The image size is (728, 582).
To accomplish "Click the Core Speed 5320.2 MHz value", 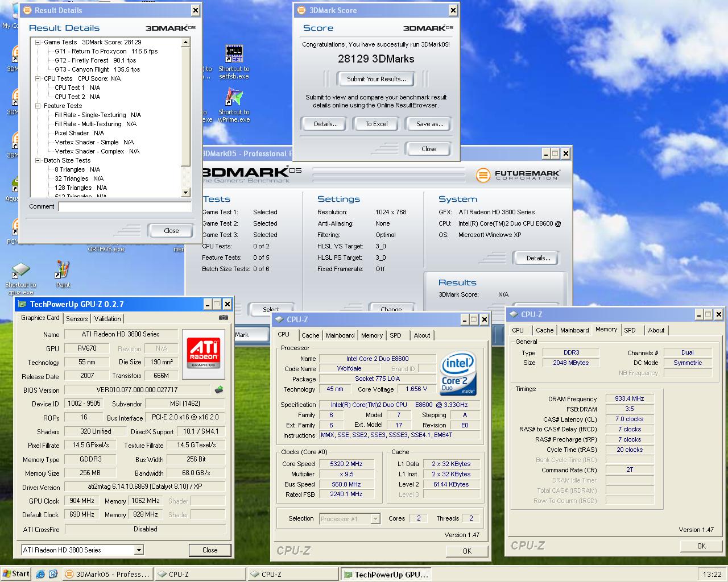I will (x=346, y=464).
